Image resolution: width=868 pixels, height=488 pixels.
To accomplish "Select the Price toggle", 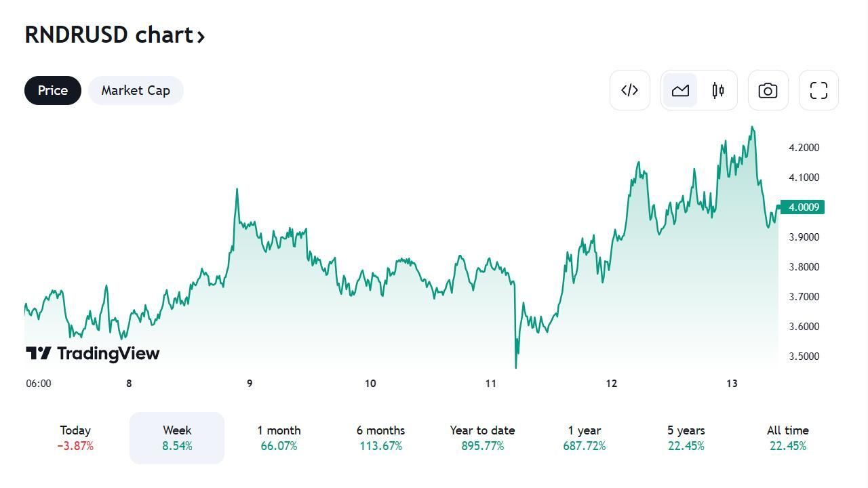I will [53, 90].
